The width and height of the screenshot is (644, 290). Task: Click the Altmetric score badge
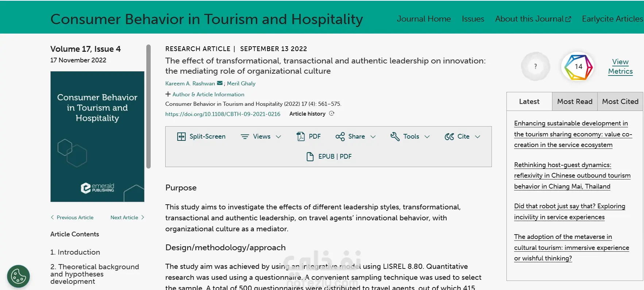pos(578,66)
